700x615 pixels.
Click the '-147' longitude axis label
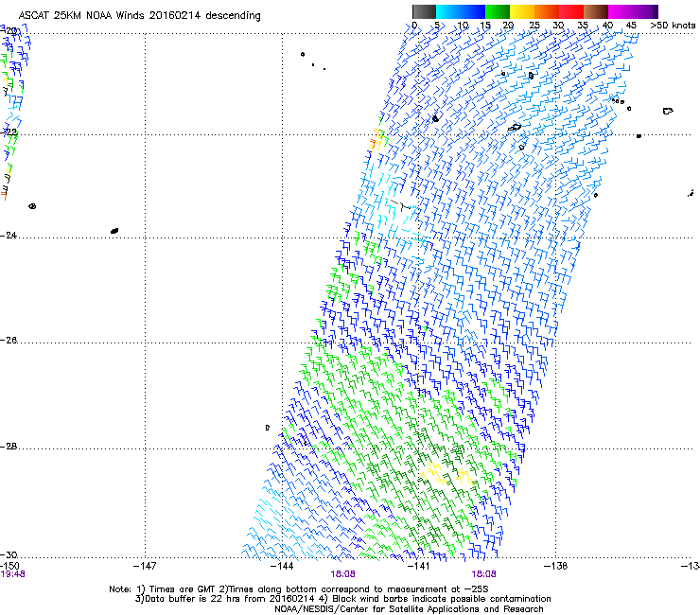(x=145, y=566)
